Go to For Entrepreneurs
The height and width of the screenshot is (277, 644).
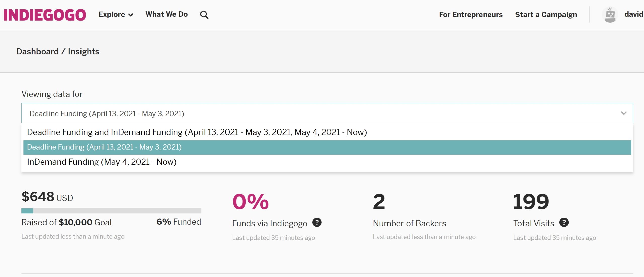tap(471, 14)
